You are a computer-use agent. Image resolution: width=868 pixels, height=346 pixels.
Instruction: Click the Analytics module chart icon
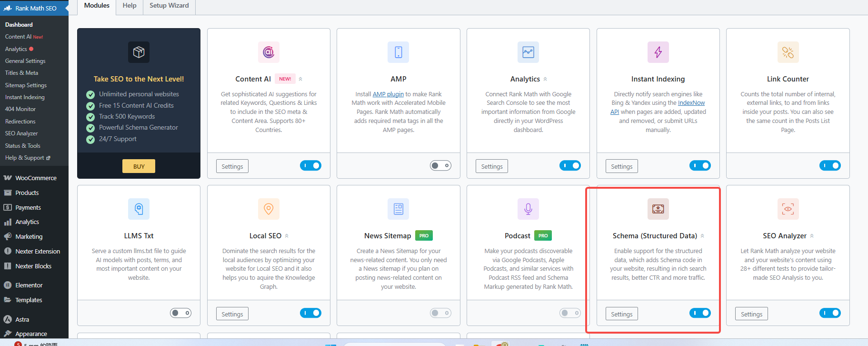click(528, 52)
